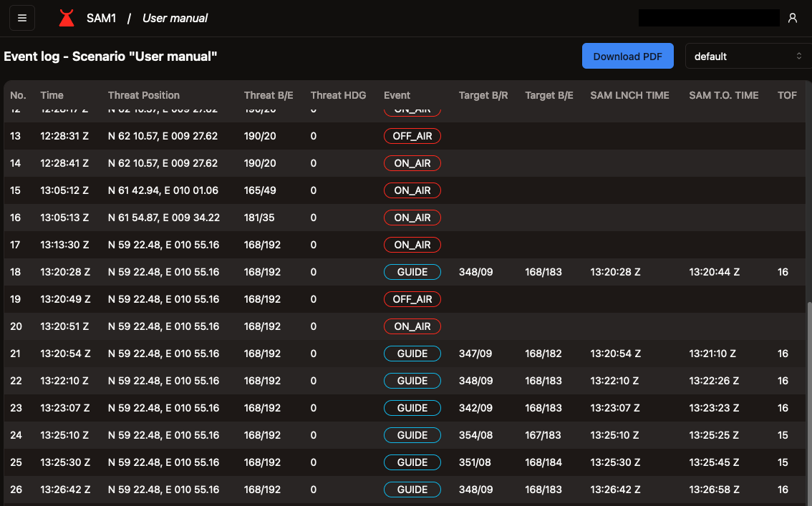Click GUIDE badge in row 22
The image size is (812, 506).
click(412, 381)
